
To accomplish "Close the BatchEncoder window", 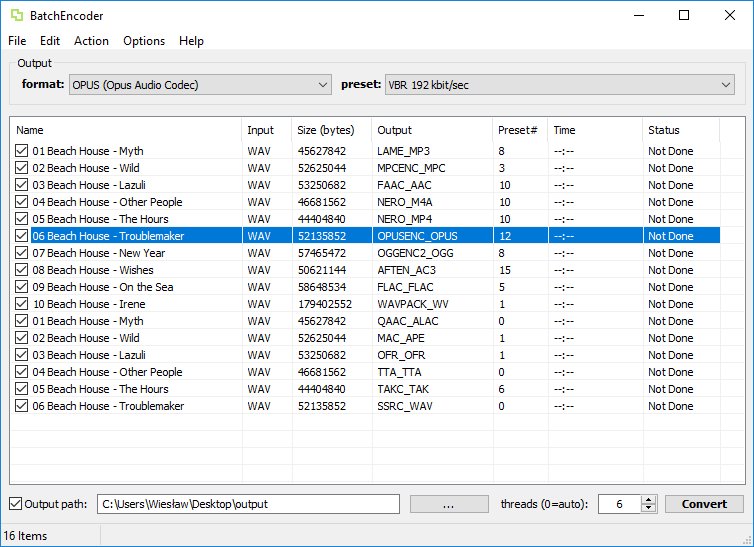I will coord(729,15).
